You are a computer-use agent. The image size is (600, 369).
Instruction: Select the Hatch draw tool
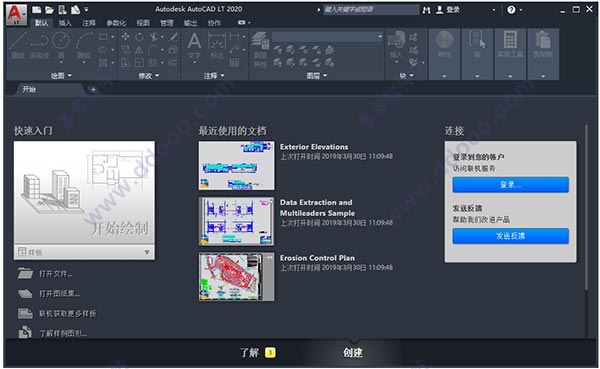pos(103,62)
